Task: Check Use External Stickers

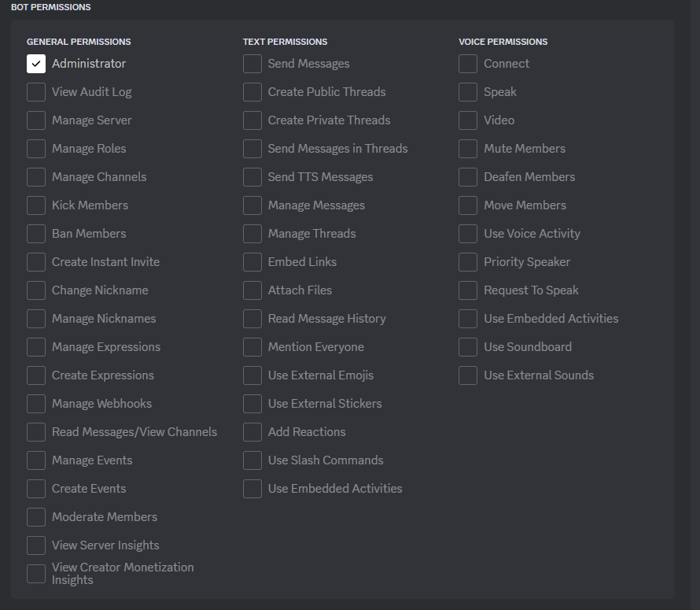Action: click(x=252, y=404)
